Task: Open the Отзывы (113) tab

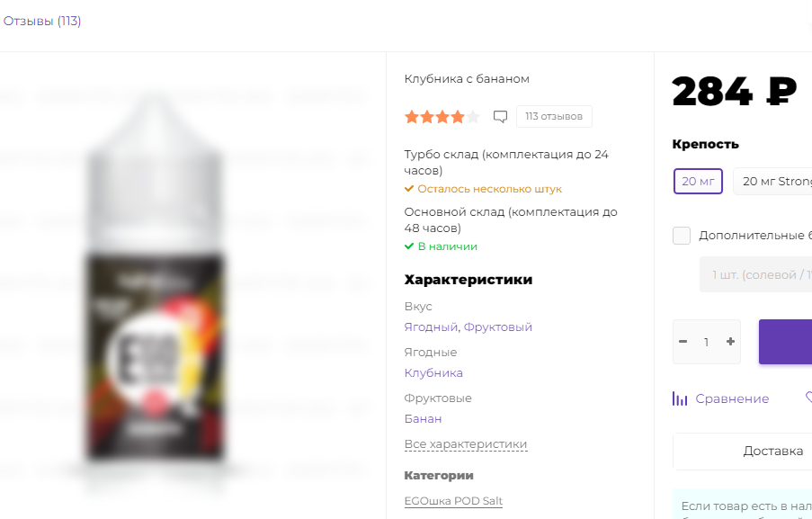Action: (x=42, y=22)
